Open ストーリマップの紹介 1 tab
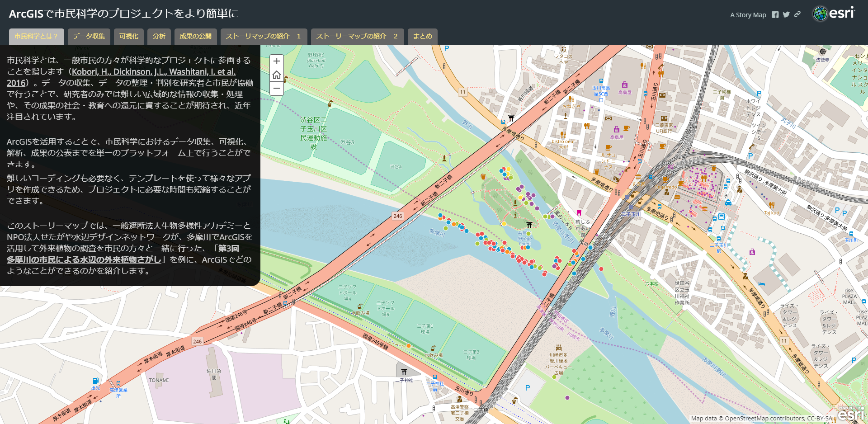Image resolution: width=868 pixels, height=424 pixels. pyautogui.click(x=264, y=37)
